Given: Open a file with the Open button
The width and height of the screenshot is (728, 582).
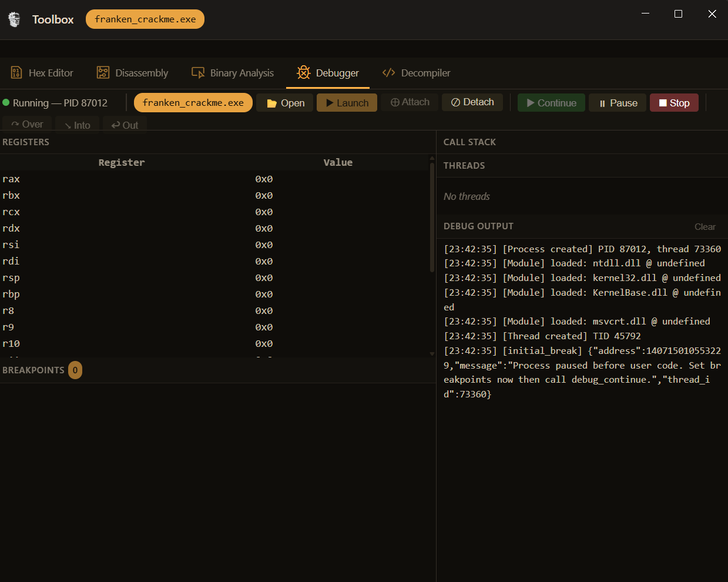Looking at the screenshot, I should (285, 103).
